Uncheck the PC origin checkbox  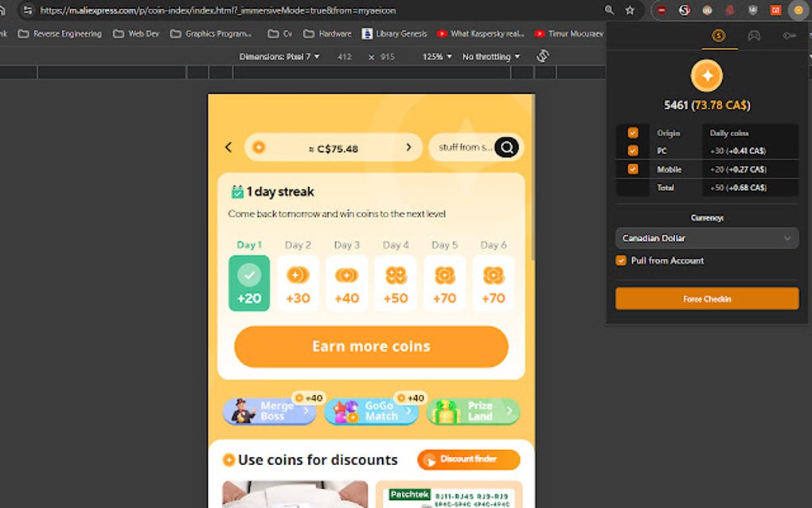[x=633, y=150]
